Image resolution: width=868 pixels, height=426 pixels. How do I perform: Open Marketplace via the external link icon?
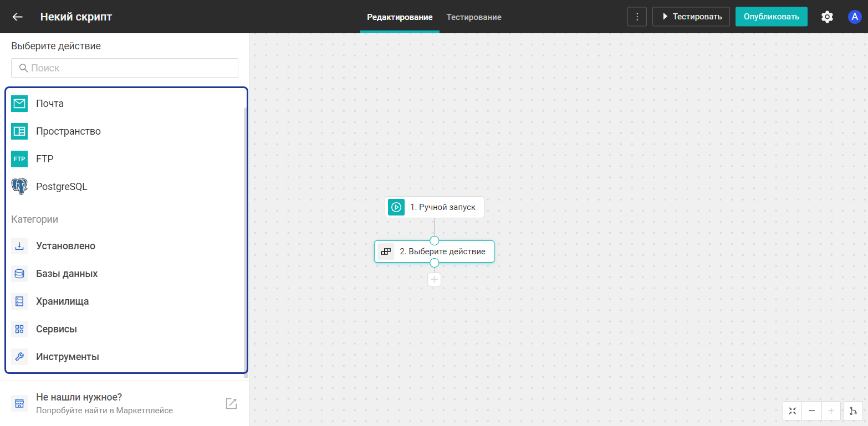tap(231, 403)
